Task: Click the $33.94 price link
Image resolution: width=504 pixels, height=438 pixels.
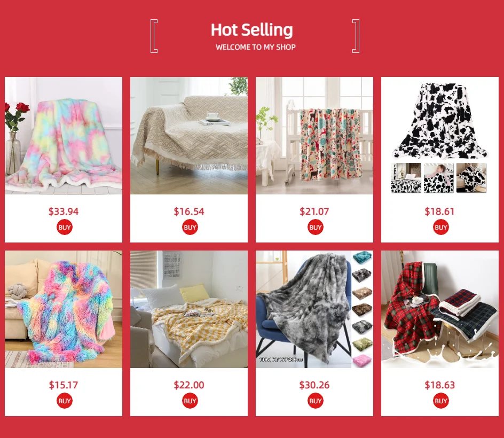Action: (64, 212)
